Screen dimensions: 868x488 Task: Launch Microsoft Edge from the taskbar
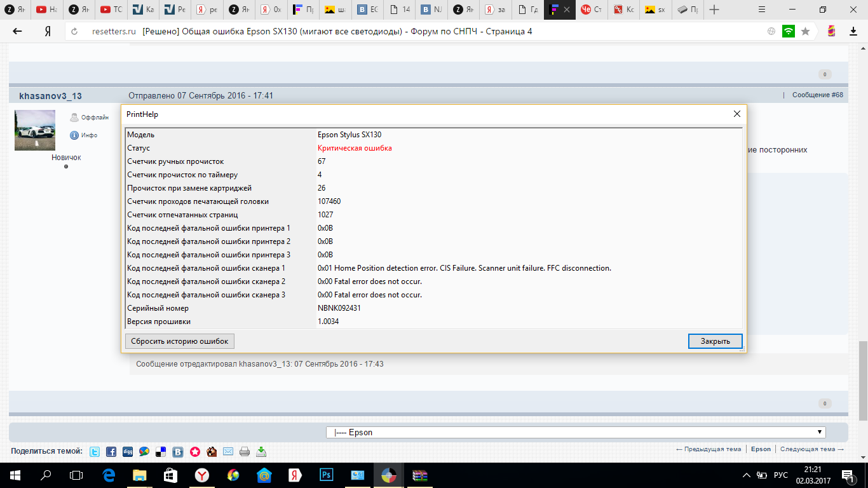108,475
